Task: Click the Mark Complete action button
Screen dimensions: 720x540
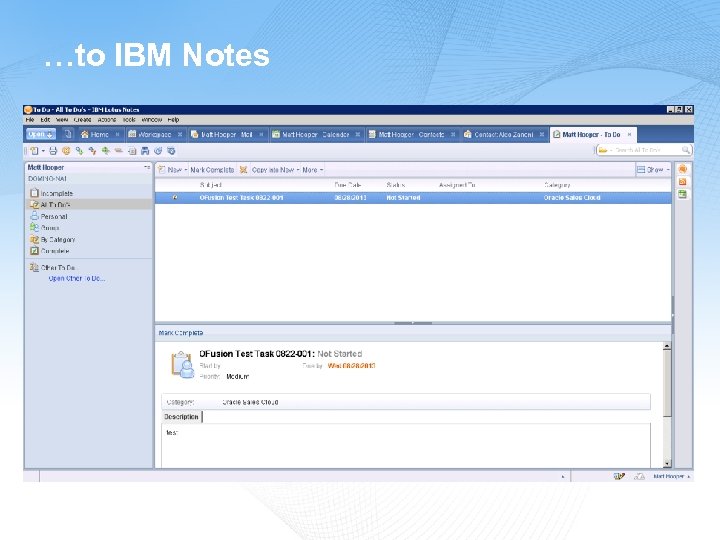Action: pos(212,170)
